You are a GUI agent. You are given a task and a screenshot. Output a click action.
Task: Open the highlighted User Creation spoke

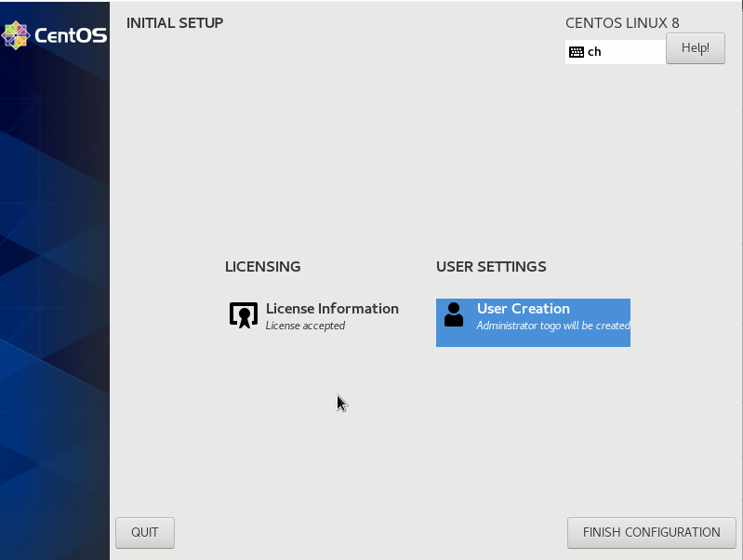pos(533,322)
